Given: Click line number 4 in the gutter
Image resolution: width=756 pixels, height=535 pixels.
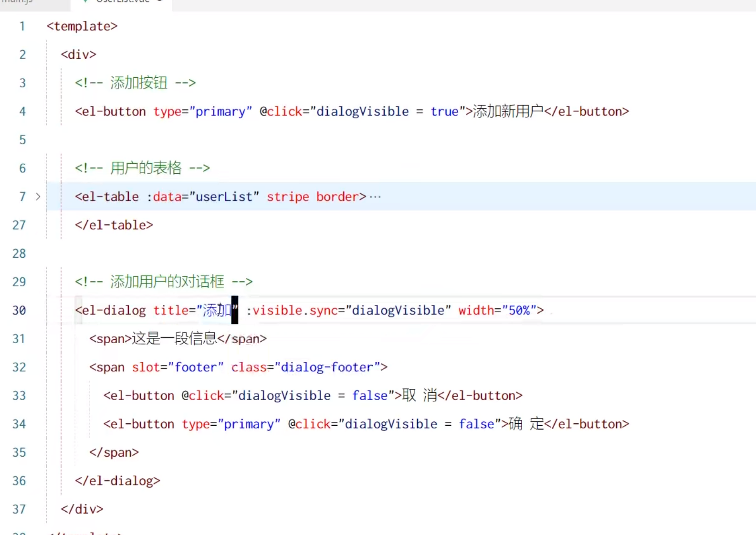Looking at the screenshot, I should [22, 112].
